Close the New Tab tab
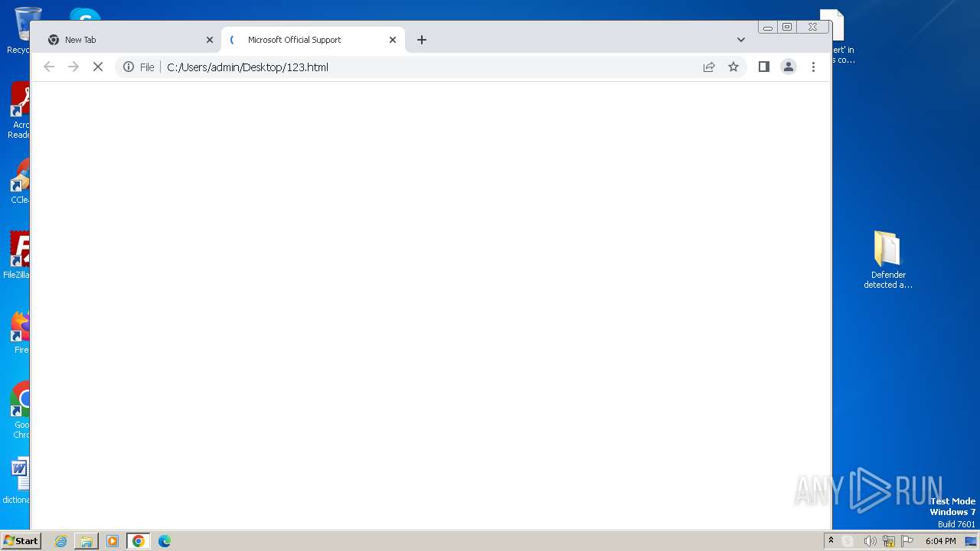This screenshot has width=980, height=551. click(210, 40)
